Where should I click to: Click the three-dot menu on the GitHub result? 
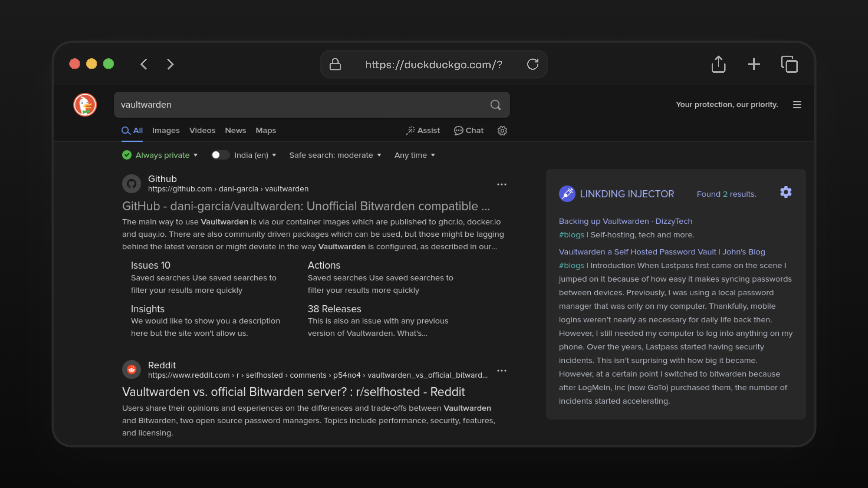[x=502, y=184]
